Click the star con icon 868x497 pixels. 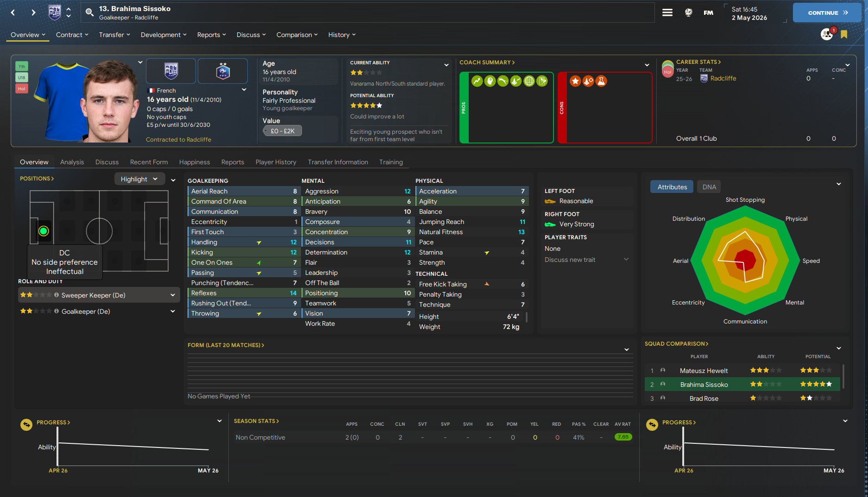click(575, 81)
